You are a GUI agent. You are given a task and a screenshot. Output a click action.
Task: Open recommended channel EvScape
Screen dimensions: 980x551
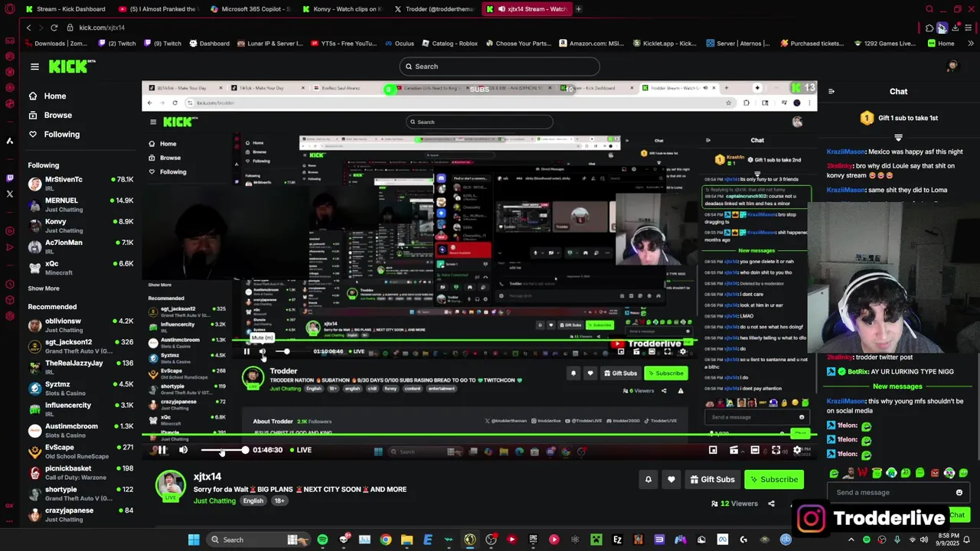[80, 452]
